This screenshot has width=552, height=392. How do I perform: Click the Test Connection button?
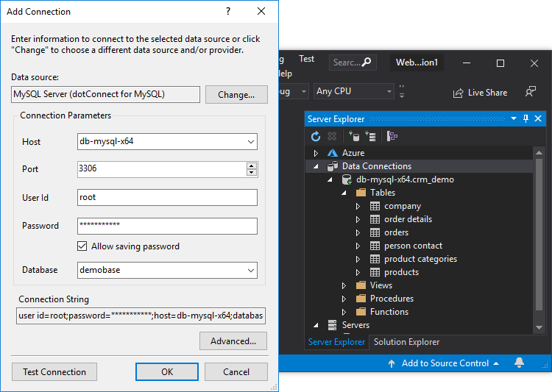tap(54, 371)
